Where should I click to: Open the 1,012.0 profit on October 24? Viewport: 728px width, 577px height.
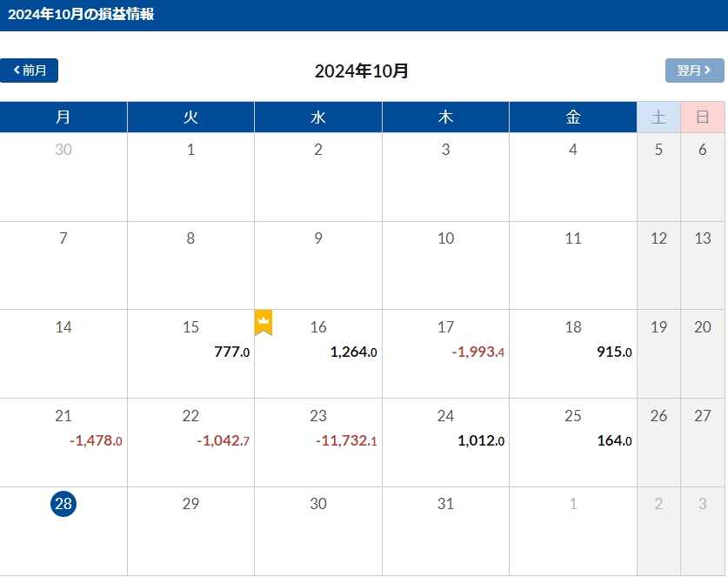pyautogui.click(x=481, y=441)
